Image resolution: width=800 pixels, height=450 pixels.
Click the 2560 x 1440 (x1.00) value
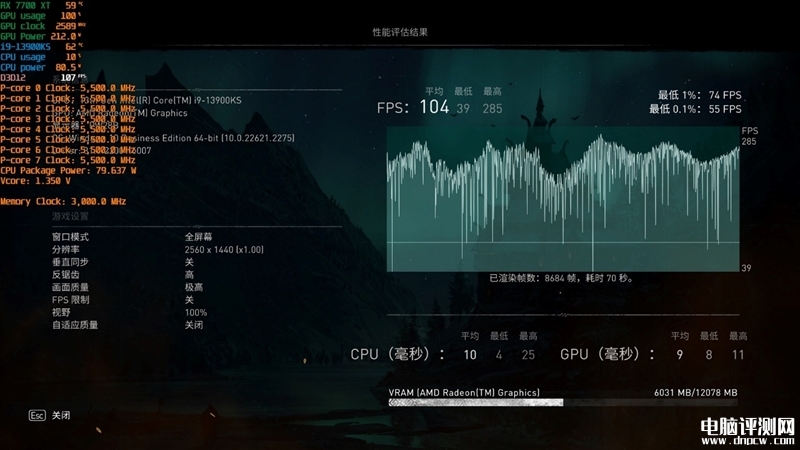(x=224, y=249)
